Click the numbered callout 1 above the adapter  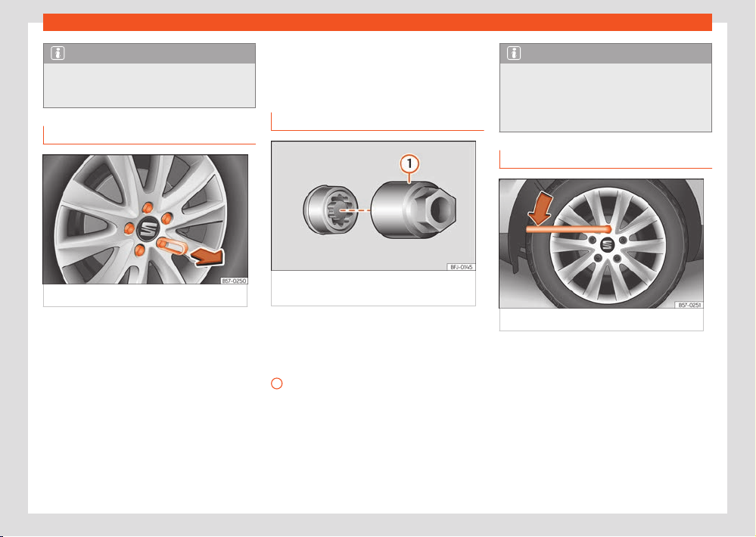[409, 164]
